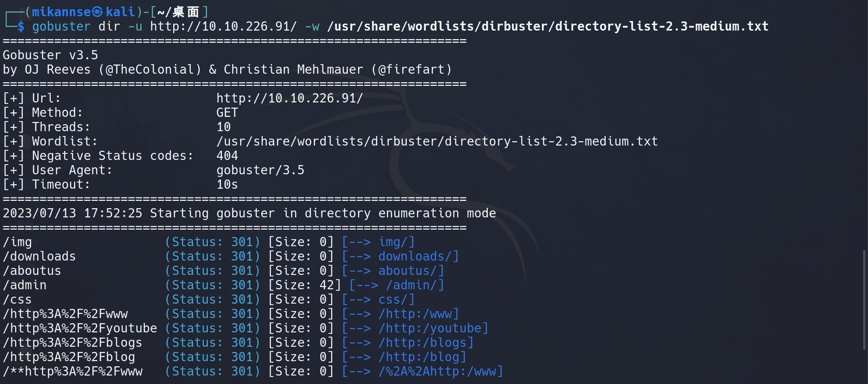The image size is (868, 384).
Task: Click the Url value in the settings header
Action: pos(290,98)
